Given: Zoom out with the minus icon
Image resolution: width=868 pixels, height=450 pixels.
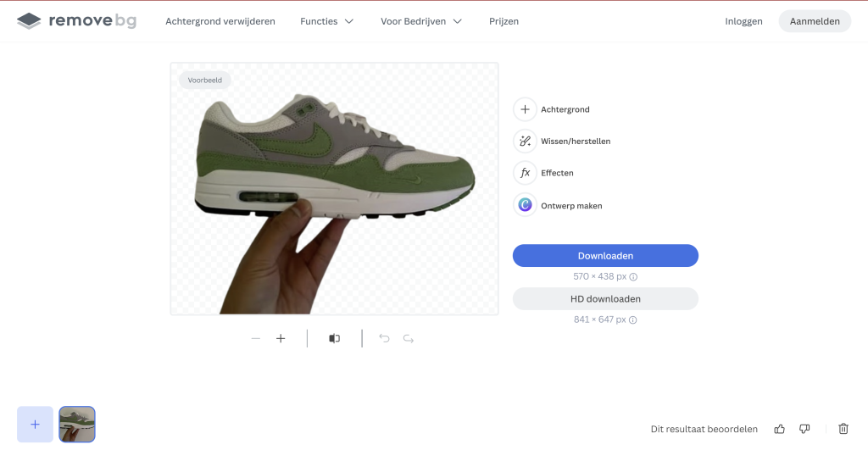Looking at the screenshot, I should click(256, 339).
